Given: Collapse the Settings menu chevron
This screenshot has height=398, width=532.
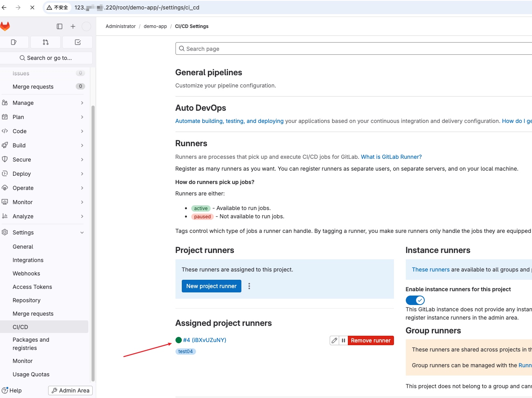Looking at the screenshot, I should [x=82, y=232].
